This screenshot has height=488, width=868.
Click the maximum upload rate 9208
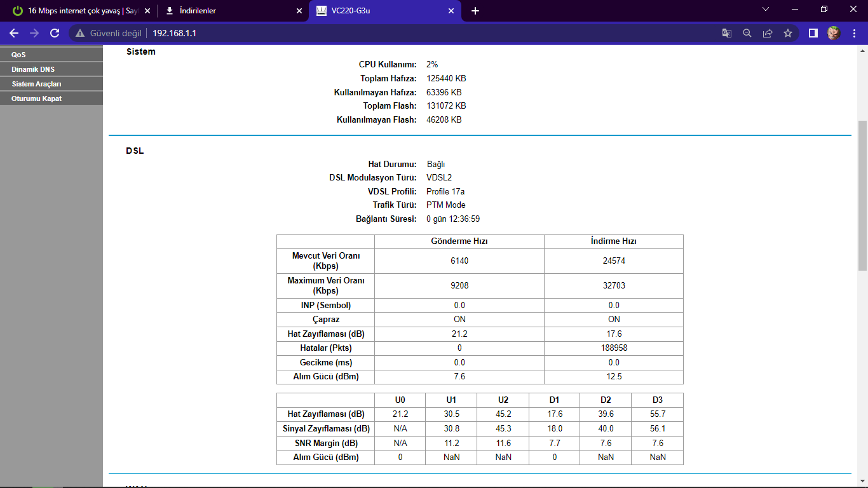[459, 286]
